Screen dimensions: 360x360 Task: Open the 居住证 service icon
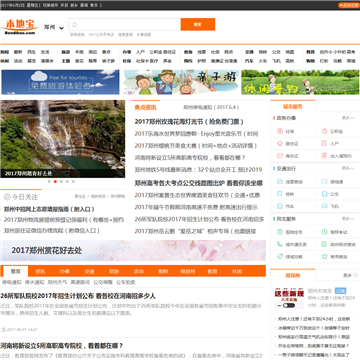pyautogui.click(x=280, y=144)
